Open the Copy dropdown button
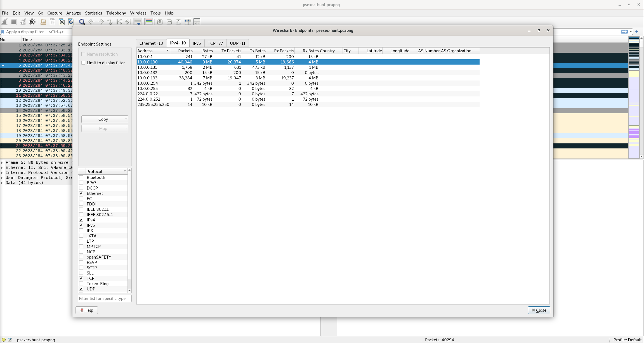This screenshot has height=343, width=644. pos(105,119)
